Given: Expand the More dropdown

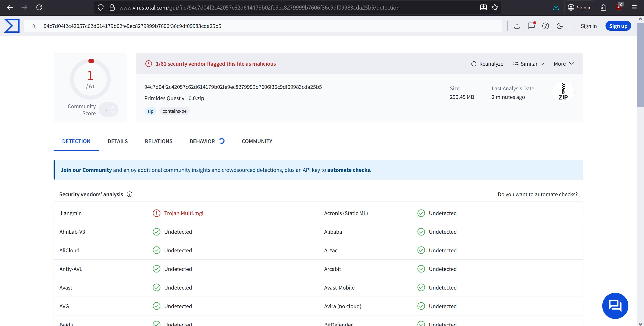Looking at the screenshot, I should point(564,64).
